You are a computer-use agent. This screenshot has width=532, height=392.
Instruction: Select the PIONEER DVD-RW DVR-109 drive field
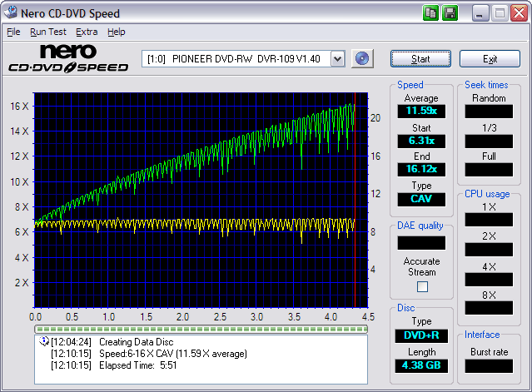[x=243, y=59]
